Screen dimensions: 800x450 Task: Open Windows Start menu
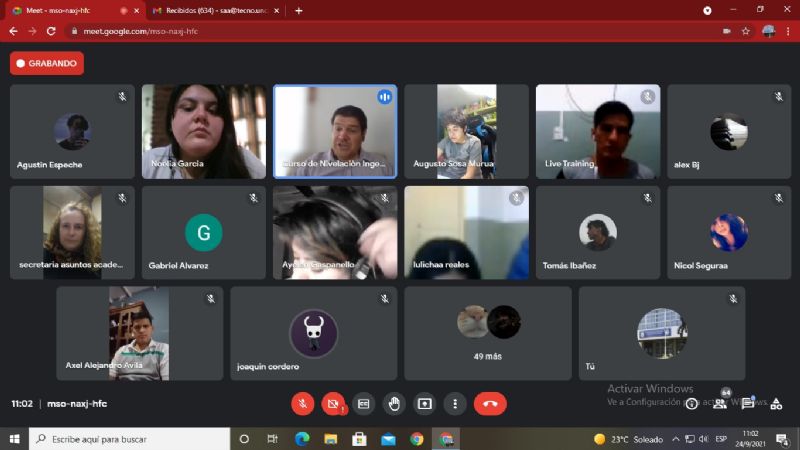14,439
